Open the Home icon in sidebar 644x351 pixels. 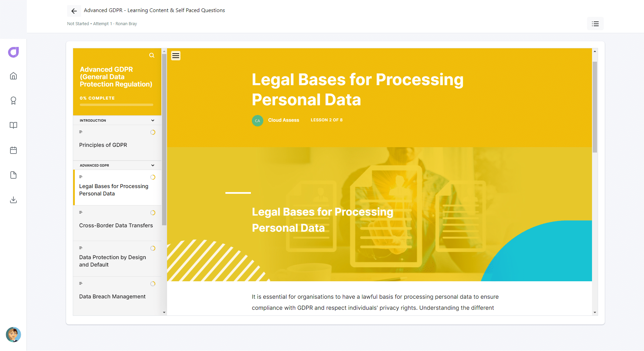point(13,76)
